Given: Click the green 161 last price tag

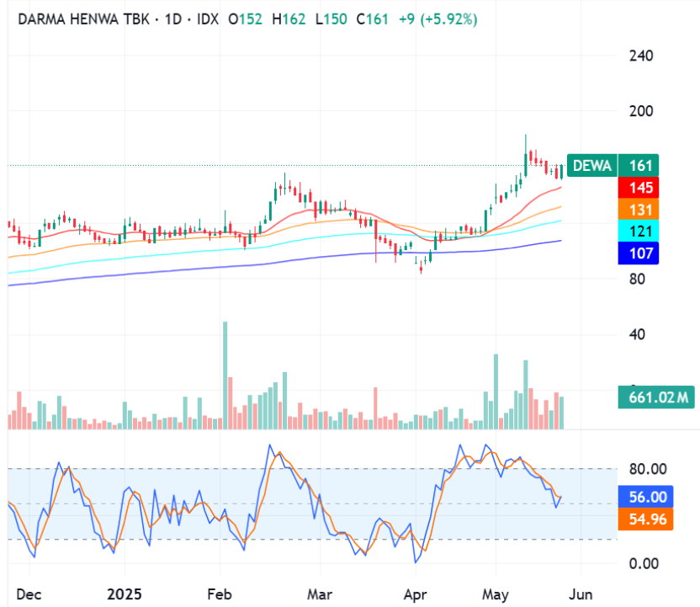Looking at the screenshot, I should (639, 165).
